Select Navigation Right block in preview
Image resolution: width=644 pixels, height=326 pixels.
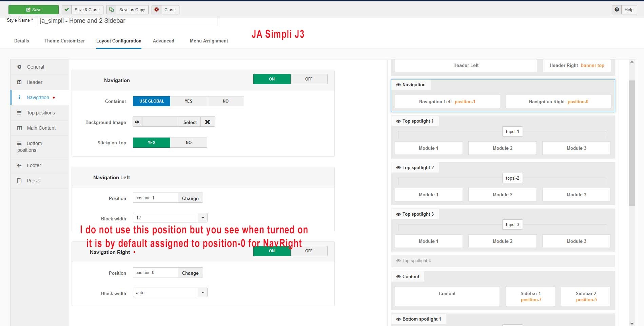pos(558,102)
